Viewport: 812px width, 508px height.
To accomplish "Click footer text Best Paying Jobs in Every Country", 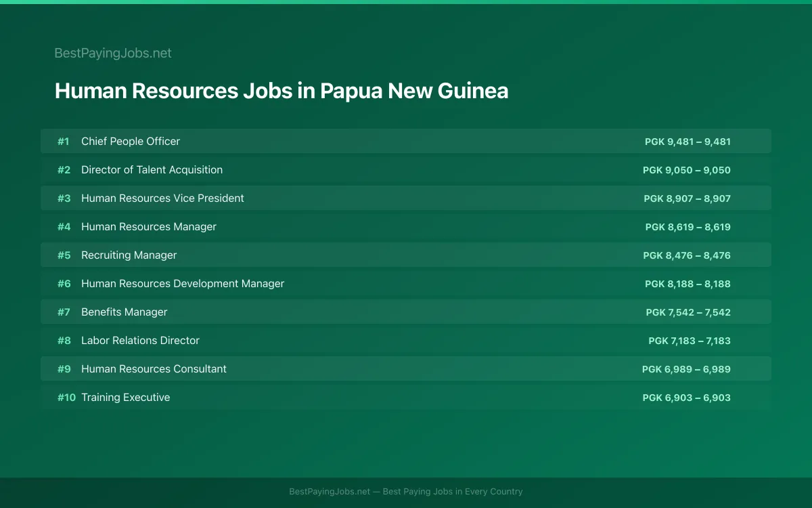I will (x=453, y=492).
